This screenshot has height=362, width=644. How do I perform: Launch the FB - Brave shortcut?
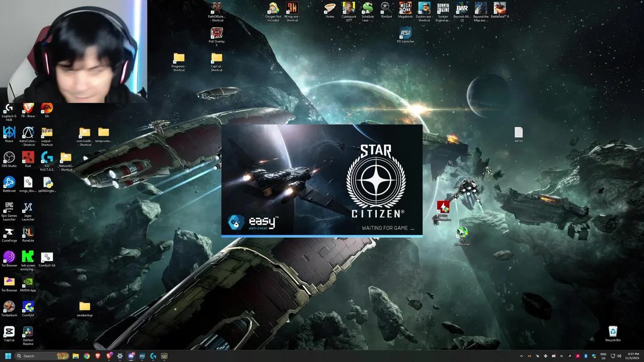28,110
